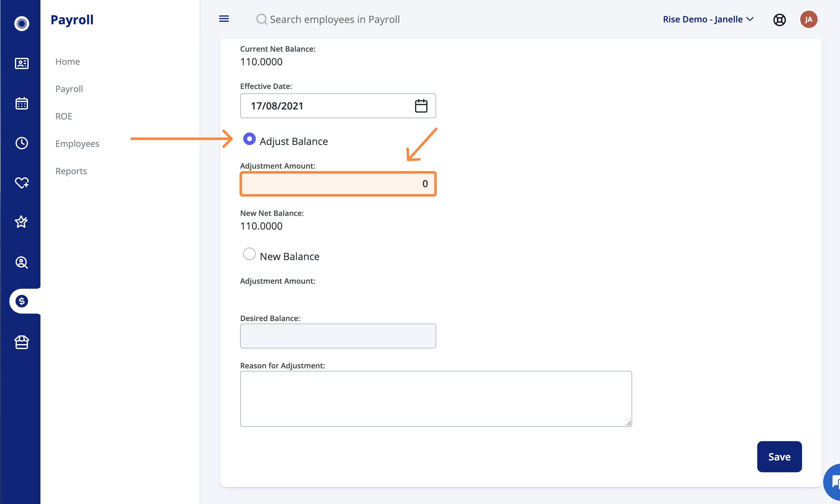Click the Adjust Balance label text
Image resolution: width=840 pixels, height=504 pixels.
pos(294,141)
